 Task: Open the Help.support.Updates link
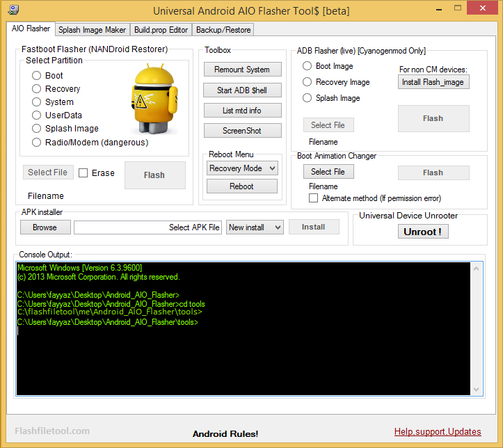click(x=438, y=431)
